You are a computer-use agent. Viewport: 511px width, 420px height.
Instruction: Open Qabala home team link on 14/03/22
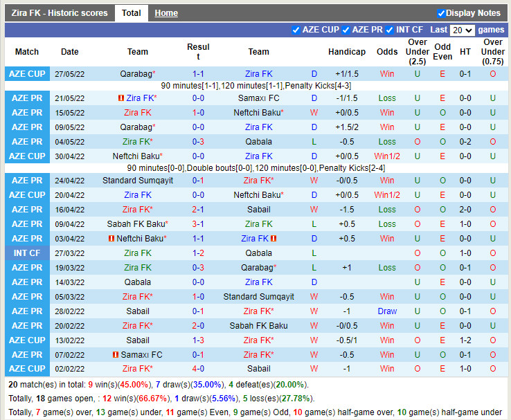coord(138,282)
